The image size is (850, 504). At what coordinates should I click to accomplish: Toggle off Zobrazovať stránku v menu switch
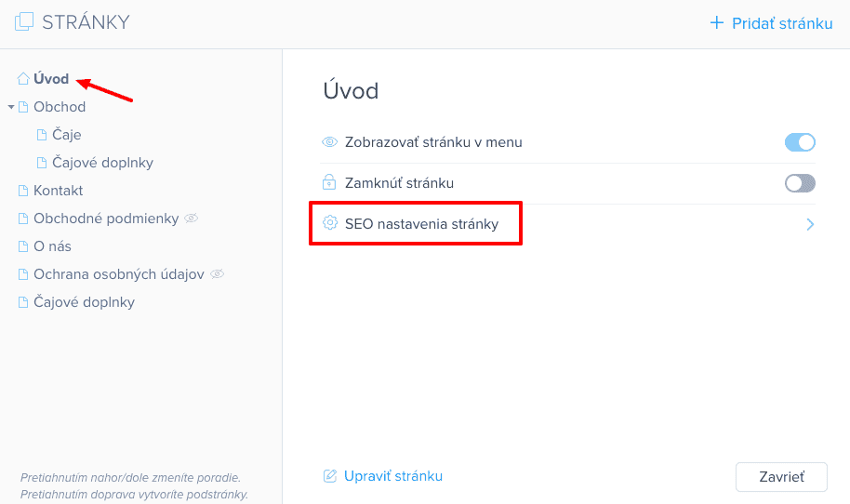click(800, 142)
